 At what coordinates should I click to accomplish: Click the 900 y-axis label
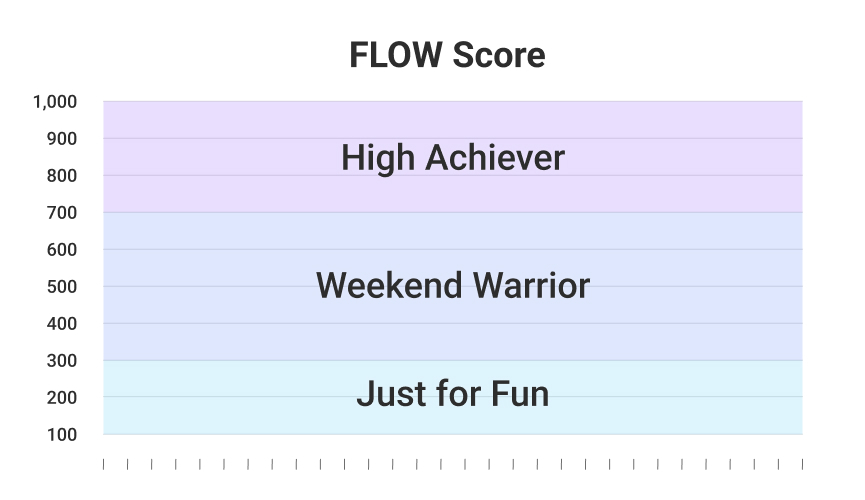coord(62,139)
